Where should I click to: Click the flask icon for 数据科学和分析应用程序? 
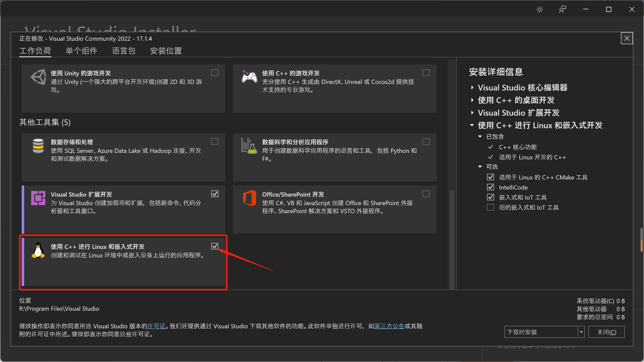tap(249, 146)
